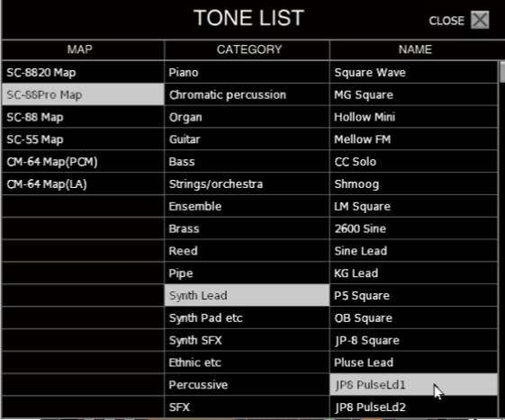Open the Synth Pad etc category
This screenshot has height=420, width=505.
pos(247,317)
